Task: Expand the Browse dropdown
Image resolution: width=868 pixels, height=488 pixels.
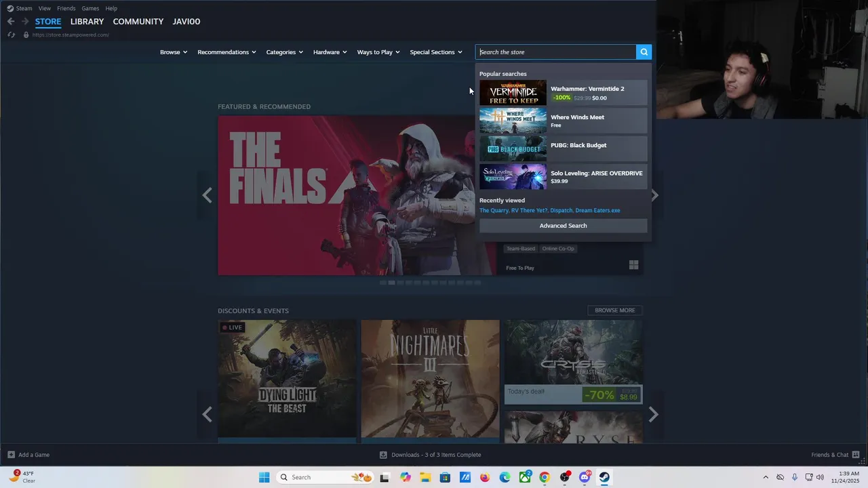Action: coord(174,52)
